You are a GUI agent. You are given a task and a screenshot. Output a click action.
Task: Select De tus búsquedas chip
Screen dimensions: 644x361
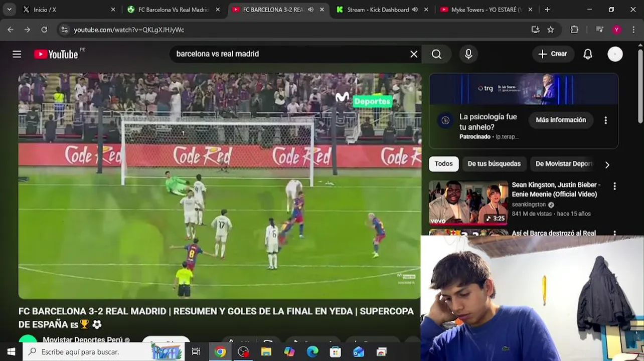(x=494, y=164)
